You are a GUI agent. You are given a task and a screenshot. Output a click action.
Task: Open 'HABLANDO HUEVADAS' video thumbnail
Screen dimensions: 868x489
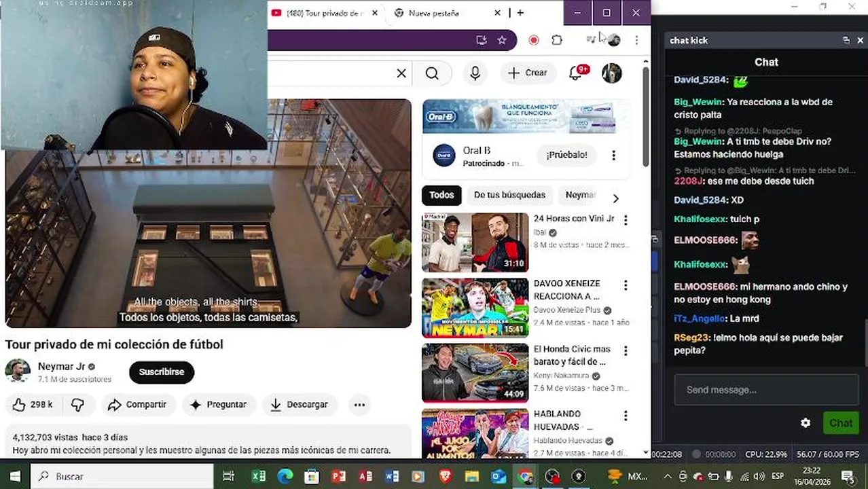[475, 433]
